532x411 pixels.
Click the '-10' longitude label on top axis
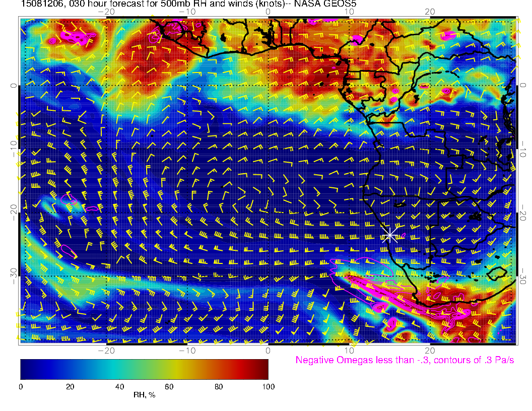(186, 12)
